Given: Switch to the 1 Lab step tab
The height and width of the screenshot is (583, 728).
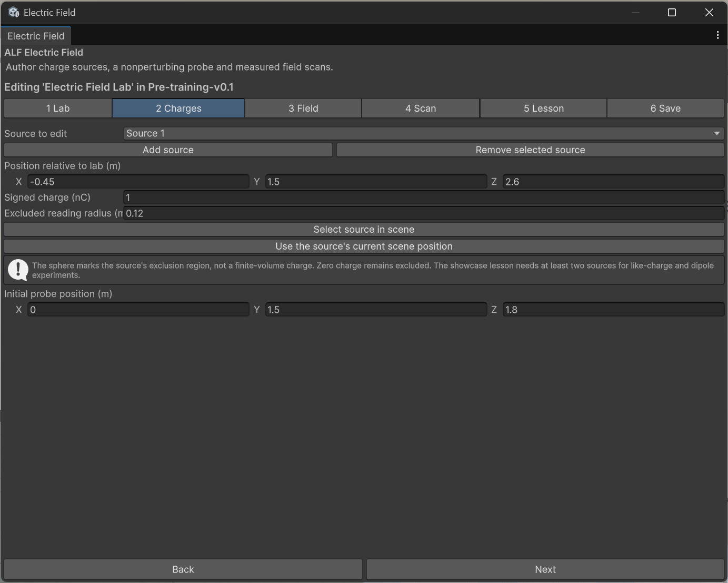Looking at the screenshot, I should click(x=58, y=108).
